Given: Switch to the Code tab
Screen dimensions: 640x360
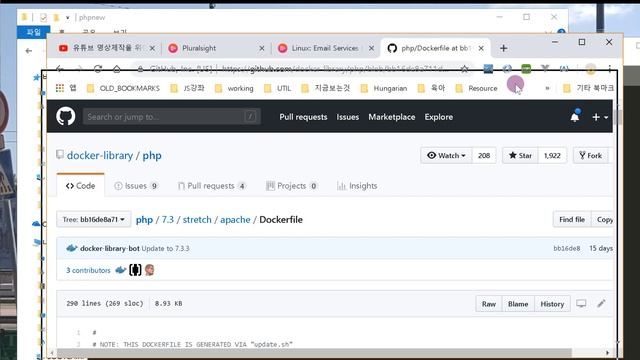Looking at the screenshot, I should pos(80,186).
